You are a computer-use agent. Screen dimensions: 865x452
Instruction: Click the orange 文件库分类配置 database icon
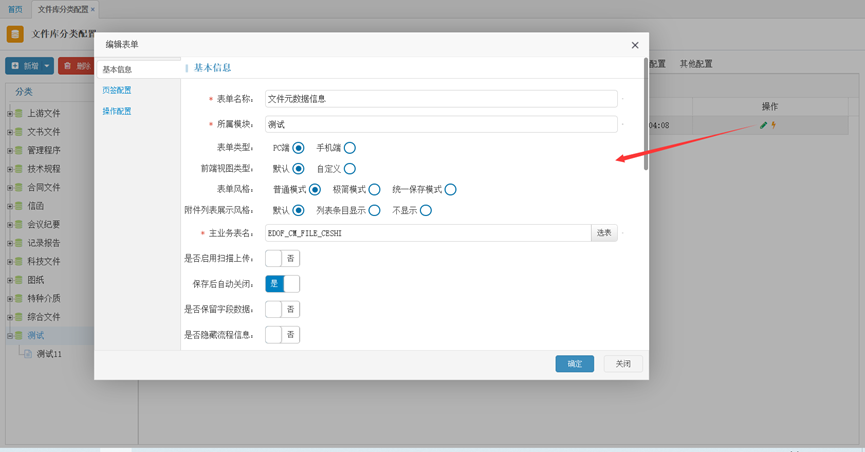(x=15, y=34)
